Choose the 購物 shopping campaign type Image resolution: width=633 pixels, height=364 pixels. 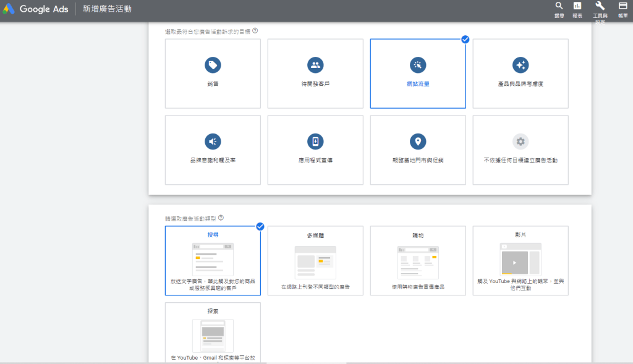[x=418, y=260]
